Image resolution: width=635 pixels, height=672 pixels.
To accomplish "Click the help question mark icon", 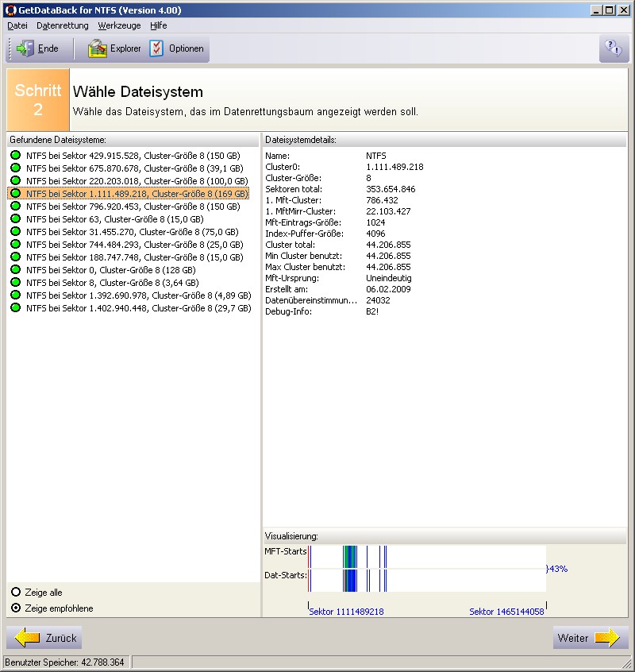I will (x=613, y=48).
